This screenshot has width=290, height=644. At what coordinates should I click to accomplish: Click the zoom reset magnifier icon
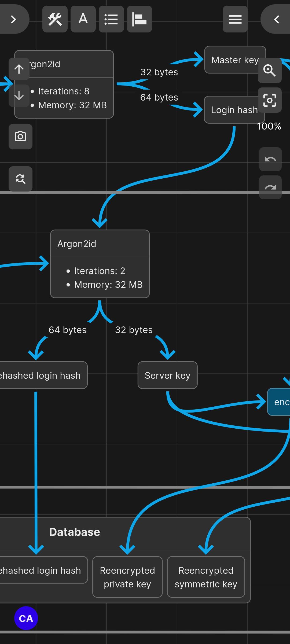pos(270,71)
